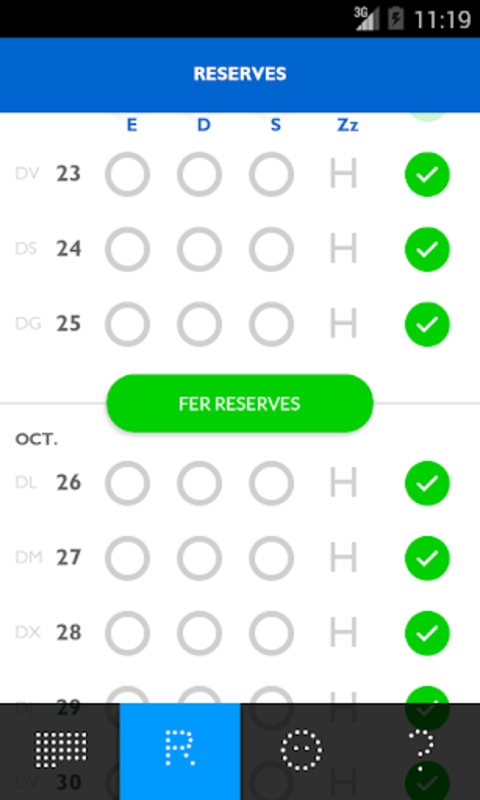Image resolution: width=480 pixels, height=800 pixels.
Task: Tap the RESERVES title bar
Action: click(x=240, y=74)
